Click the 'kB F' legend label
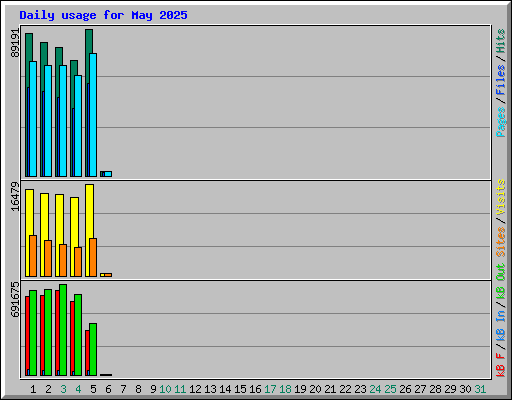The height and width of the screenshot is (400, 512). point(501,365)
